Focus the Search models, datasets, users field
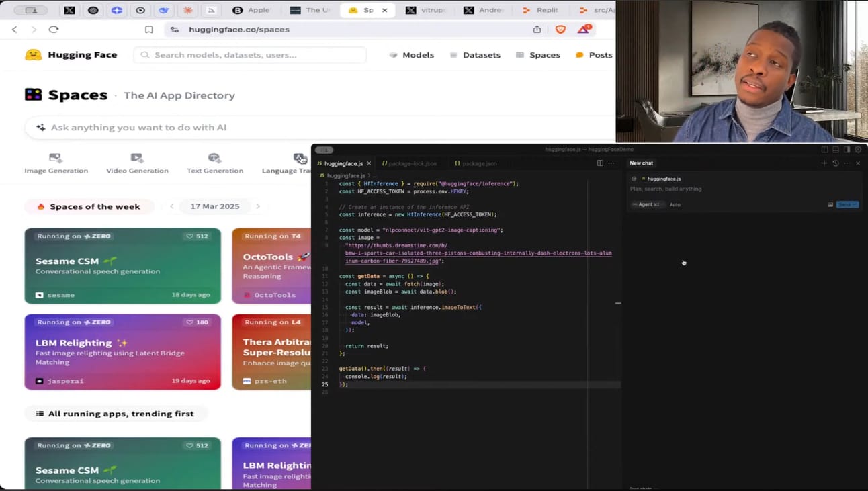868x491 pixels. point(250,55)
